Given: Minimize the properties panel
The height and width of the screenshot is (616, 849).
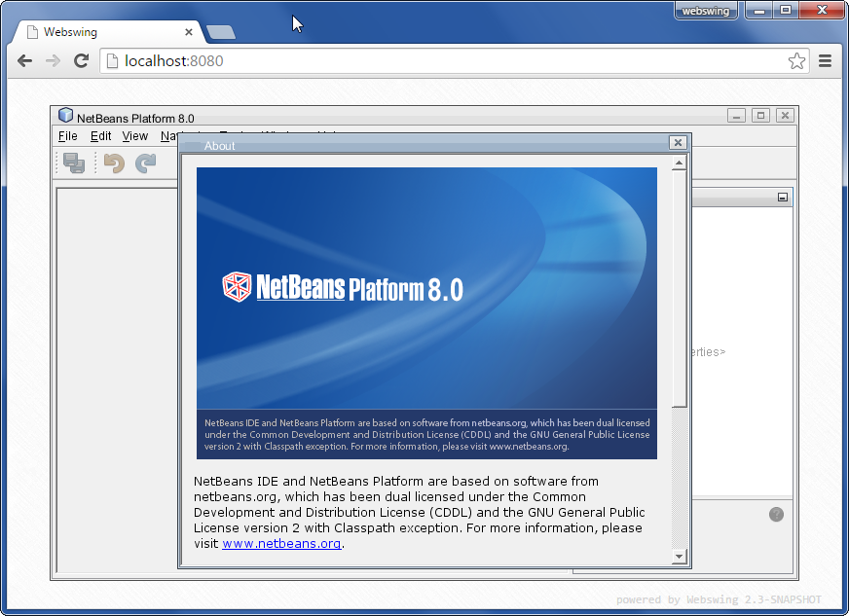Looking at the screenshot, I should [783, 198].
